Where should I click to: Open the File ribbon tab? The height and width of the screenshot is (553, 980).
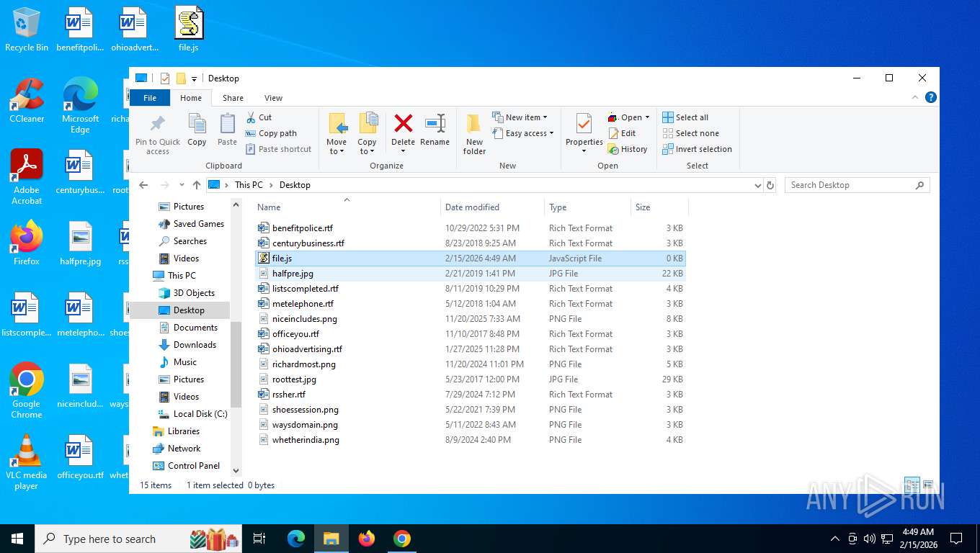tap(150, 98)
